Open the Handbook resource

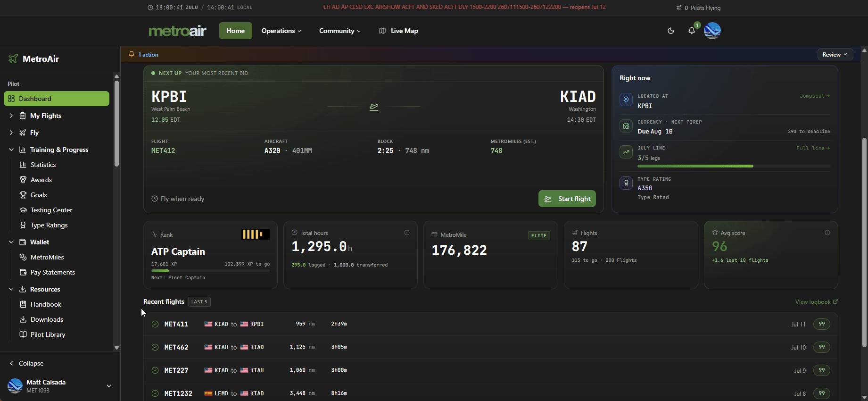point(46,304)
